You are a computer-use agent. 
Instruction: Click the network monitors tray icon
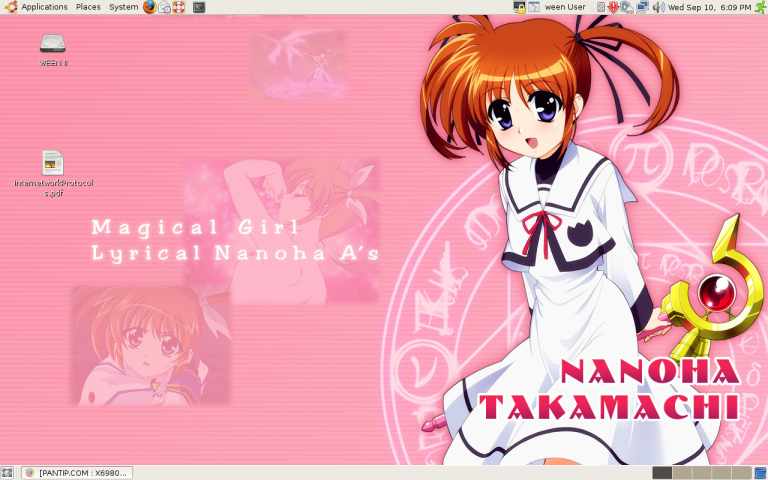[x=643, y=7]
